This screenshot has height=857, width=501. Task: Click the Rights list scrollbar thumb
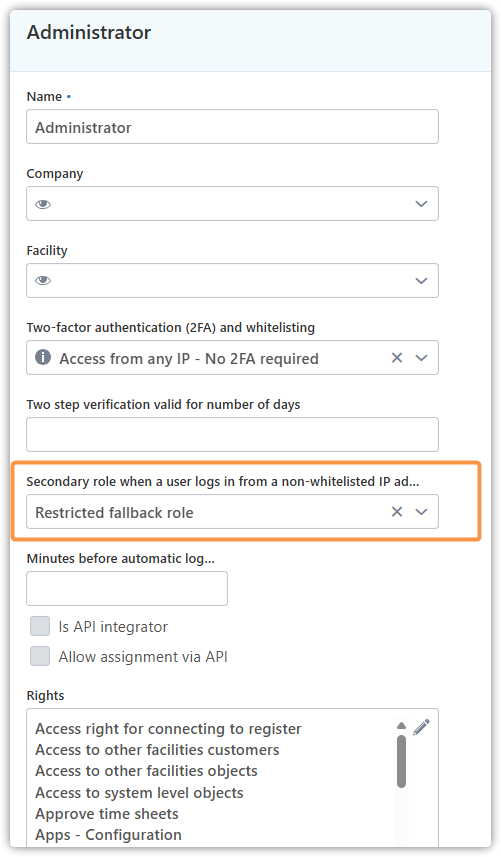coord(402,761)
